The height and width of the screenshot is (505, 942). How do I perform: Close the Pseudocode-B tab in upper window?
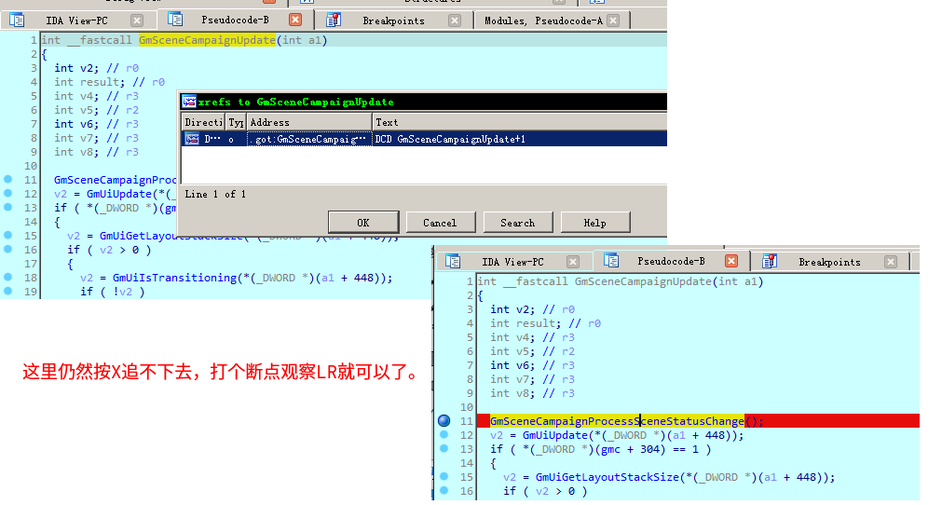click(296, 20)
